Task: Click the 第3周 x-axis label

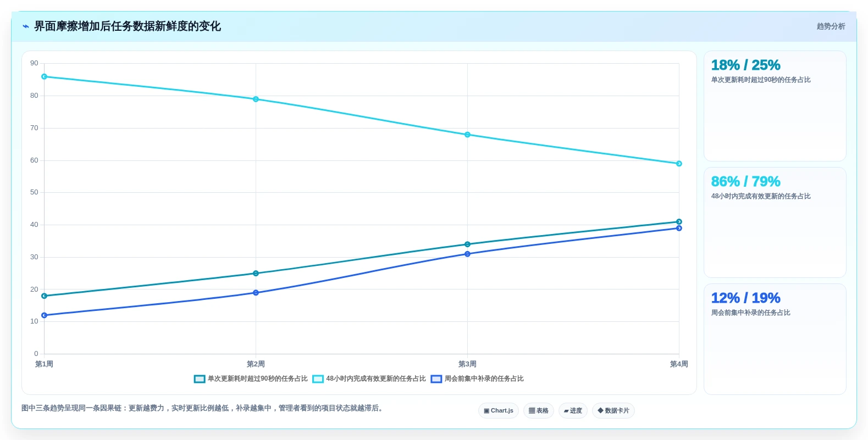Action: pyautogui.click(x=467, y=364)
